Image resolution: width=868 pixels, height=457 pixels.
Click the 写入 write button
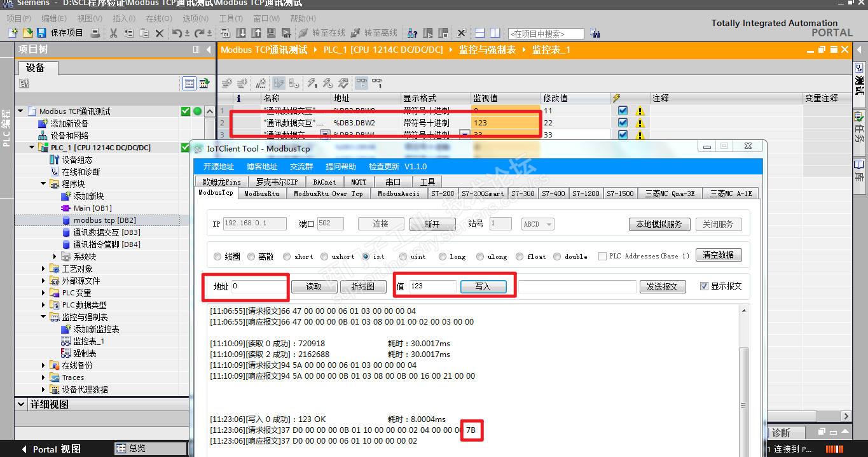[483, 286]
